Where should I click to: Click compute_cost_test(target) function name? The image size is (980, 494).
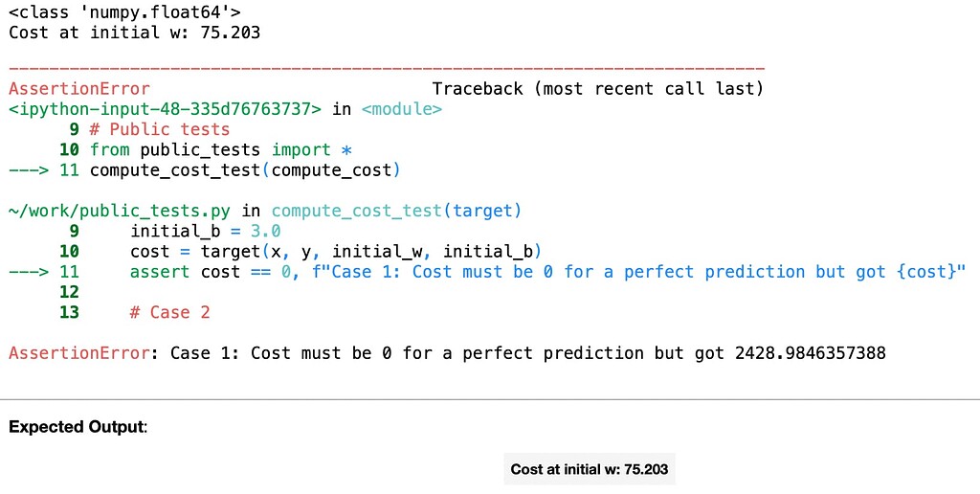396,211
